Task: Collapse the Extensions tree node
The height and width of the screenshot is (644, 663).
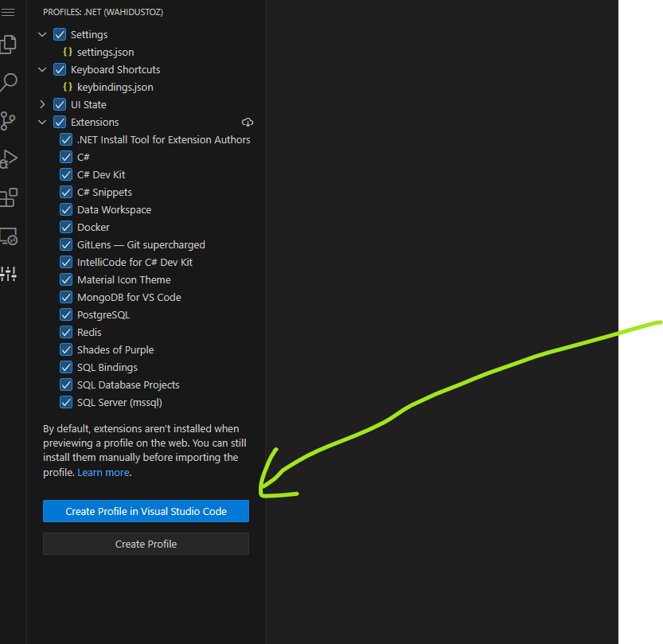Action: pos(42,123)
